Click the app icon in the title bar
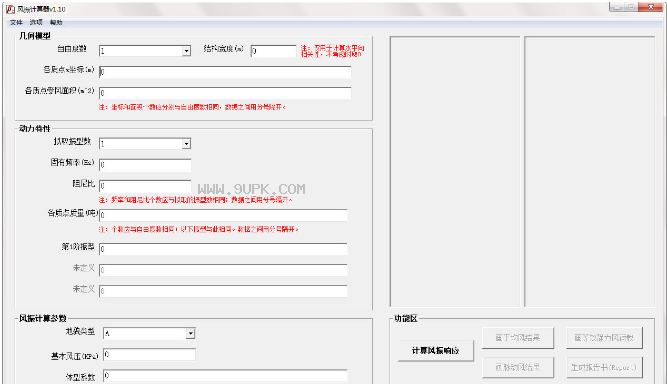This screenshot has width=667, height=384. [x=10, y=9]
